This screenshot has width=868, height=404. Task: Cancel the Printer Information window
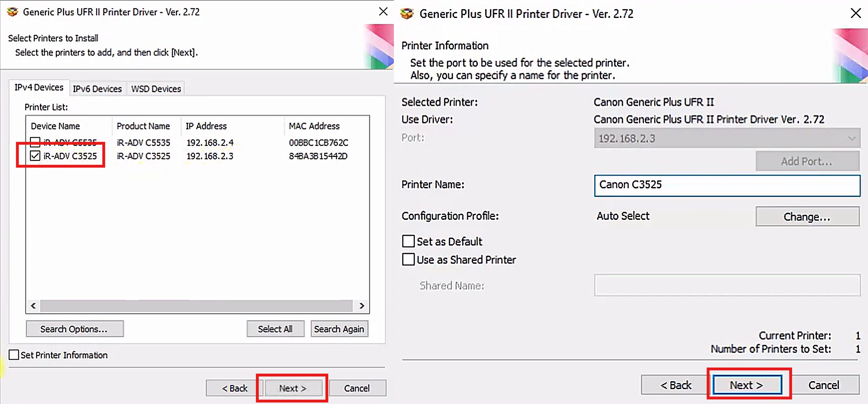pos(824,385)
